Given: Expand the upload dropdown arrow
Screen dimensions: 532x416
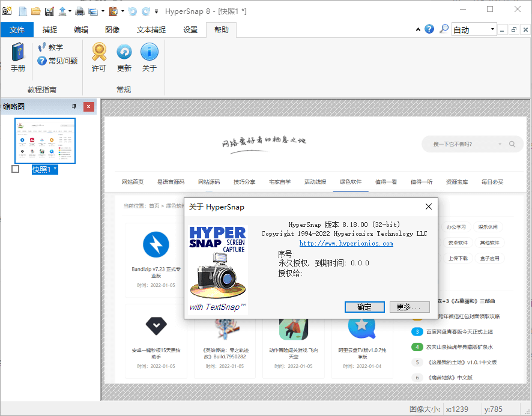Looking at the screenshot, I should (x=70, y=11).
